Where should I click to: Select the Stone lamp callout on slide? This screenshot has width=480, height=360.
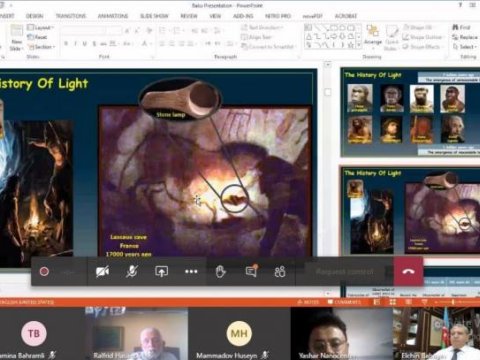pyautogui.click(x=180, y=101)
